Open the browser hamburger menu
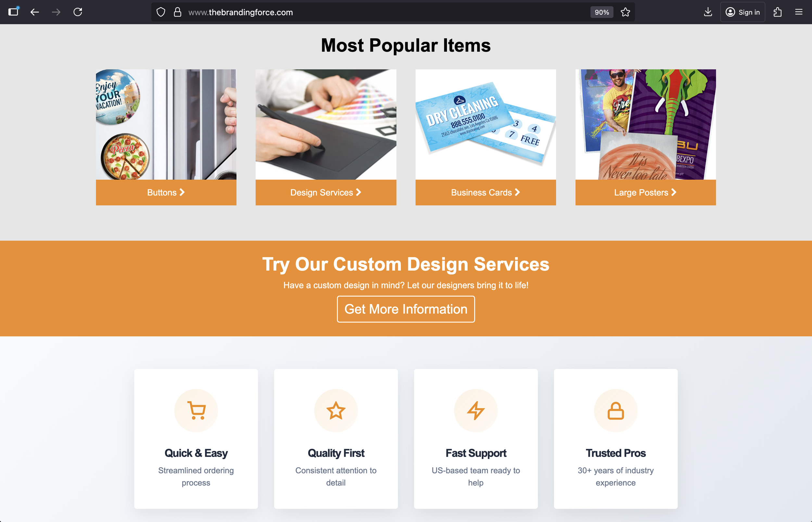 799,12
